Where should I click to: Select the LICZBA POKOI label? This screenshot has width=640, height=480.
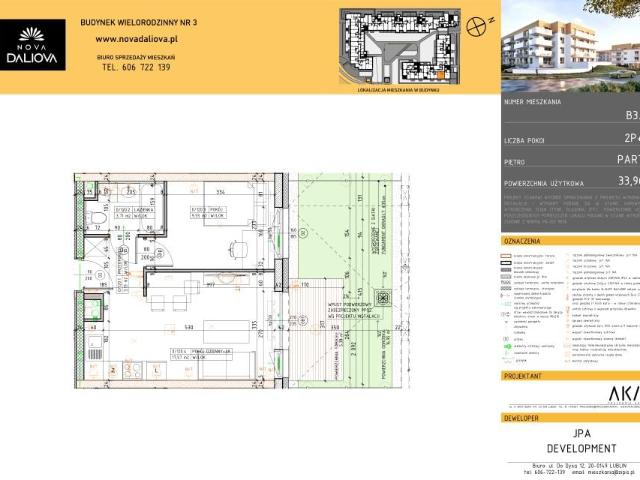524,140
